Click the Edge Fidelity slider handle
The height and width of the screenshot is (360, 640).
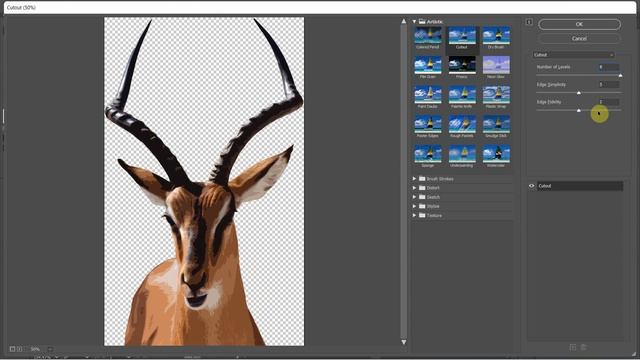[x=579, y=111]
